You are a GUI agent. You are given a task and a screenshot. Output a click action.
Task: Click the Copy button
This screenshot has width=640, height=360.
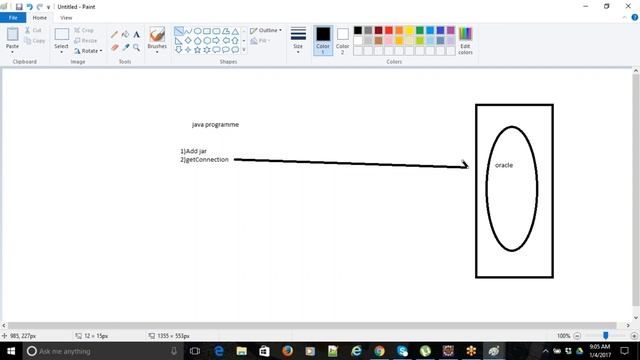35,40
